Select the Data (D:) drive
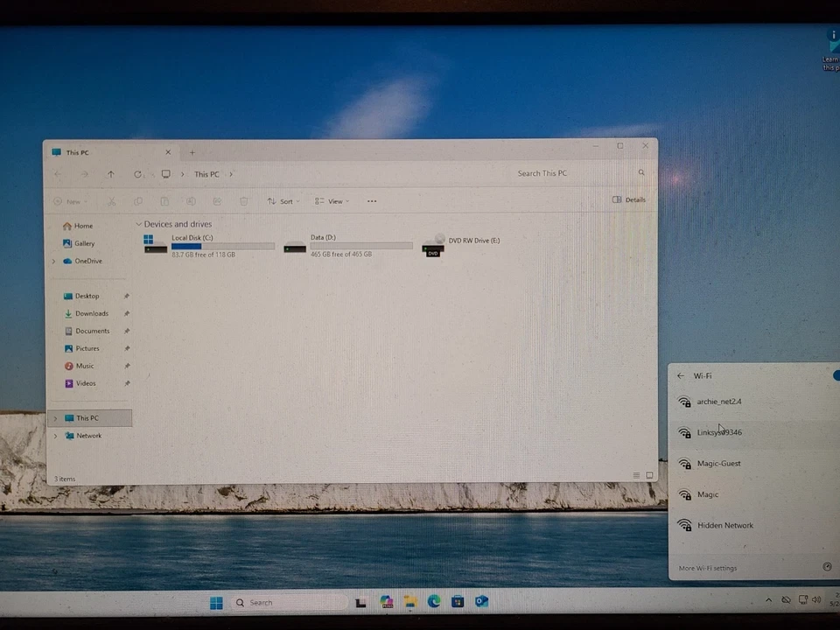 348,245
